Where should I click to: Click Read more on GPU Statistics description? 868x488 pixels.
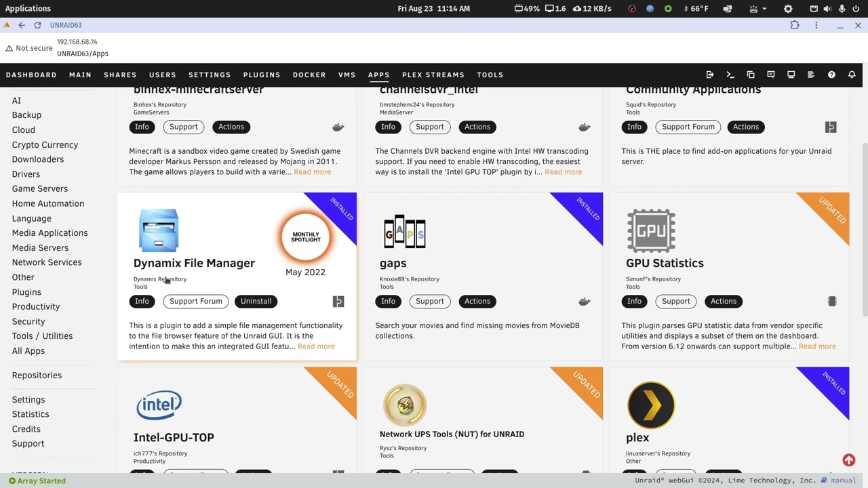coord(817,346)
